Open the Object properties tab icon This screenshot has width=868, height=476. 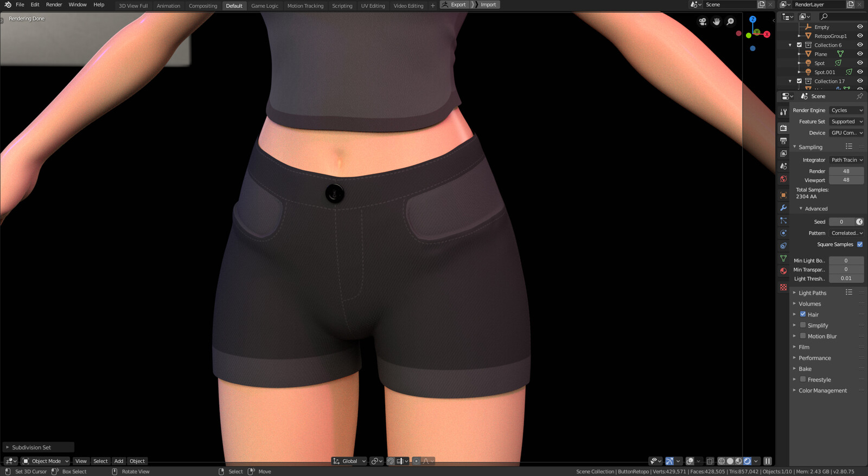[783, 195]
